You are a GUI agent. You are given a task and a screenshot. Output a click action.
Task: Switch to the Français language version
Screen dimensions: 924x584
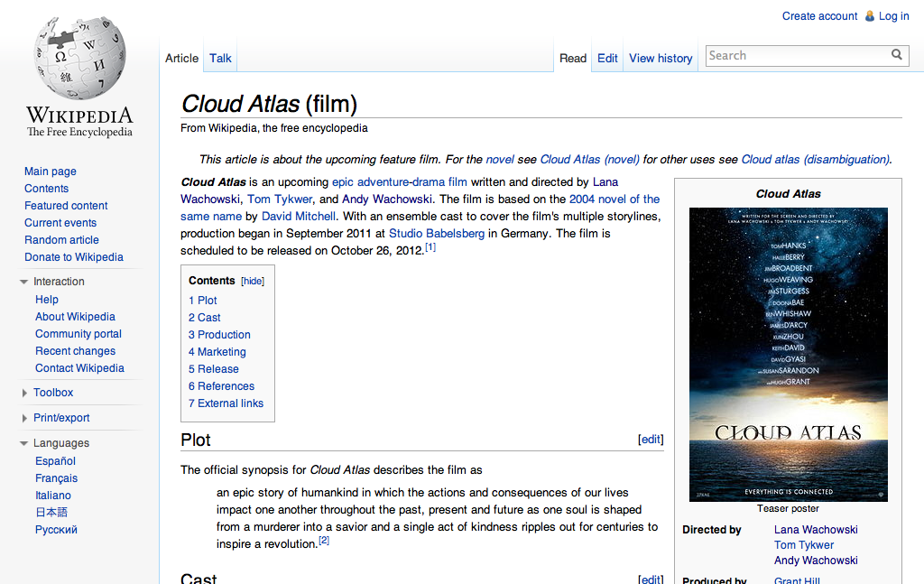pyautogui.click(x=57, y=477)
